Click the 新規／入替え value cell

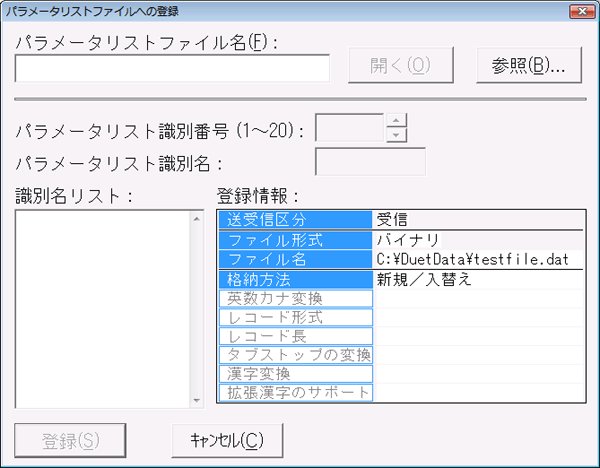pos(478,279)
